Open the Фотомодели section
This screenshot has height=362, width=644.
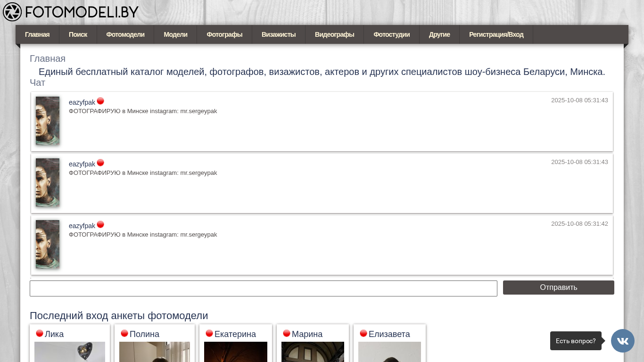click(125, 34)
